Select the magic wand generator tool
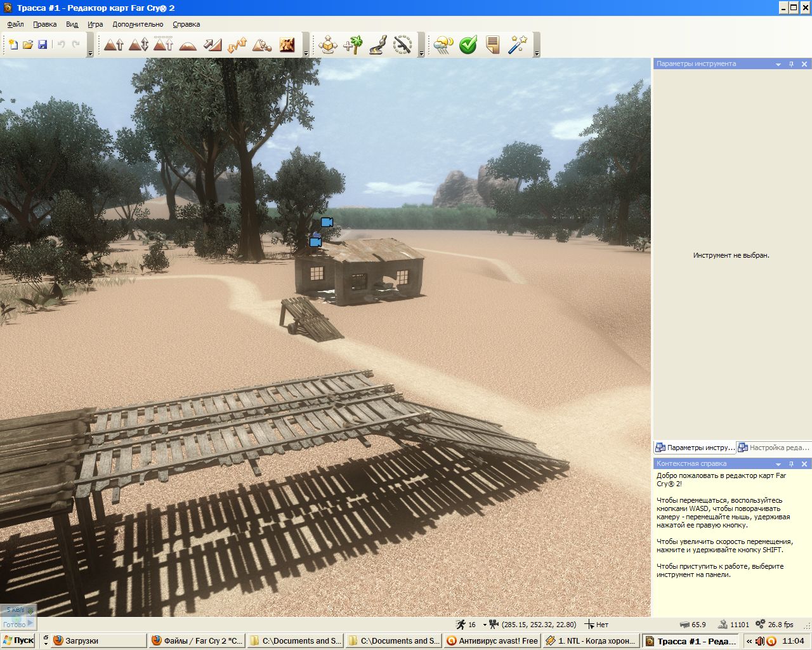812x650 pixels. tap(518, 45)
